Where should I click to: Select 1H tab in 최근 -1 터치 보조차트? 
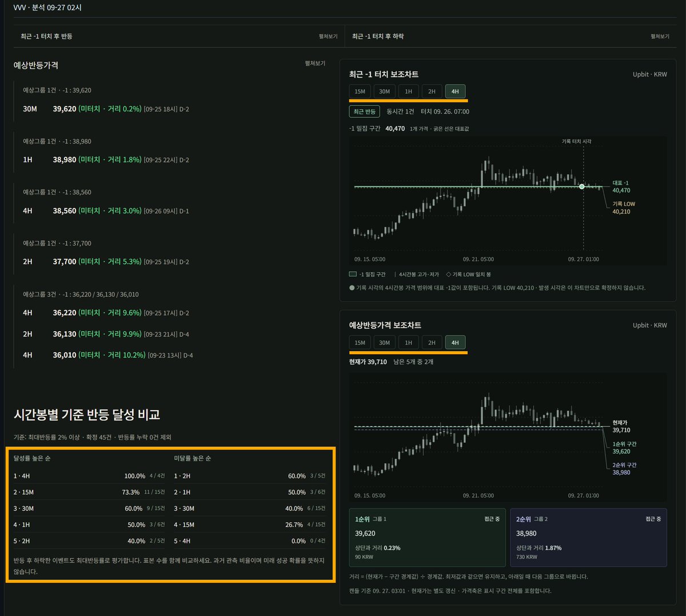click(x=408, y=92)
